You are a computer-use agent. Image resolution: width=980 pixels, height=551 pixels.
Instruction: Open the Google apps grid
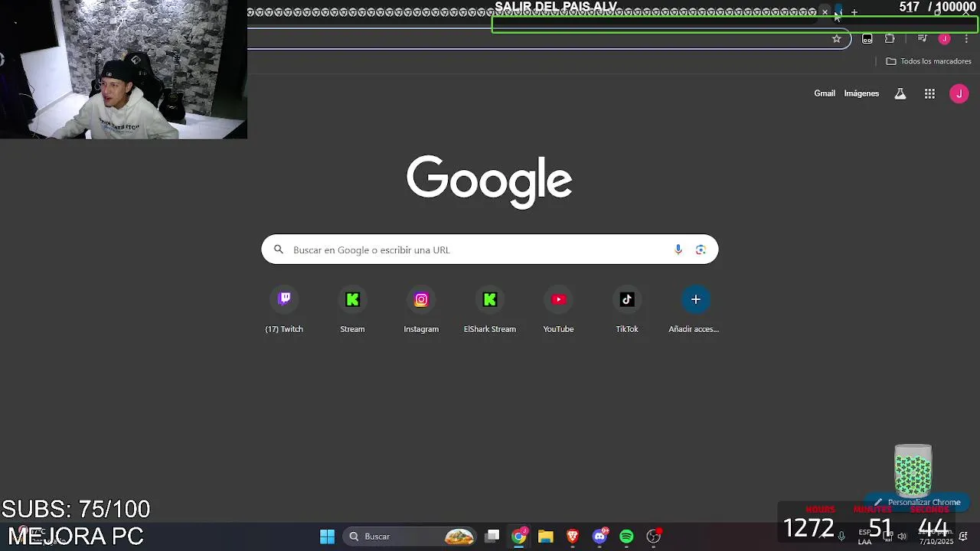pos(929,93)
